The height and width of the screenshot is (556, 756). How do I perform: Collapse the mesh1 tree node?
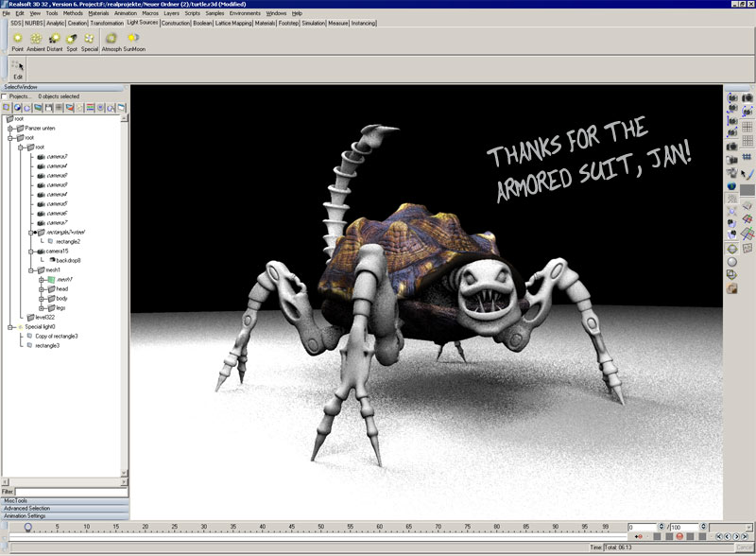(x=32, y=270)
